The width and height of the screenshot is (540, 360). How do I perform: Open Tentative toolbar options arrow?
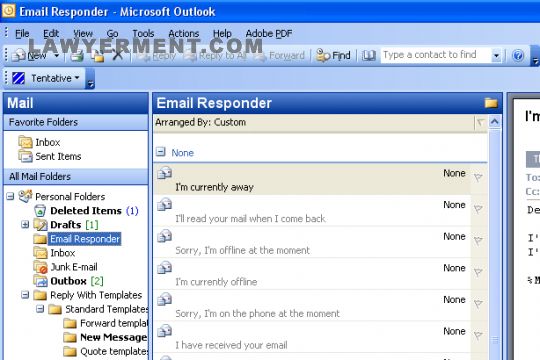pos(90,79)
